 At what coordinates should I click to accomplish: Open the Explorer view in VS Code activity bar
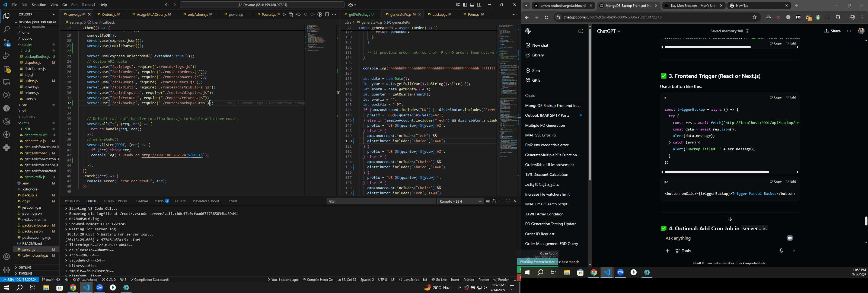[x=7, y=16]
